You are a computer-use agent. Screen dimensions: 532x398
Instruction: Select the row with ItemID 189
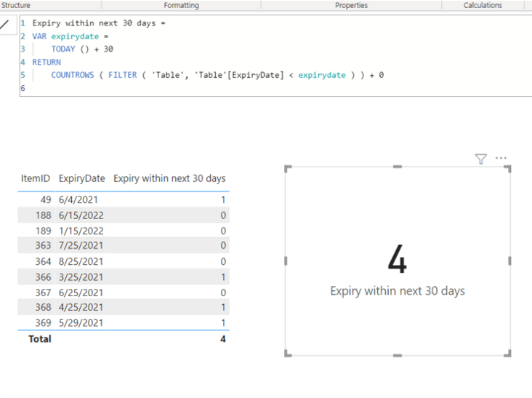point(124,231)
